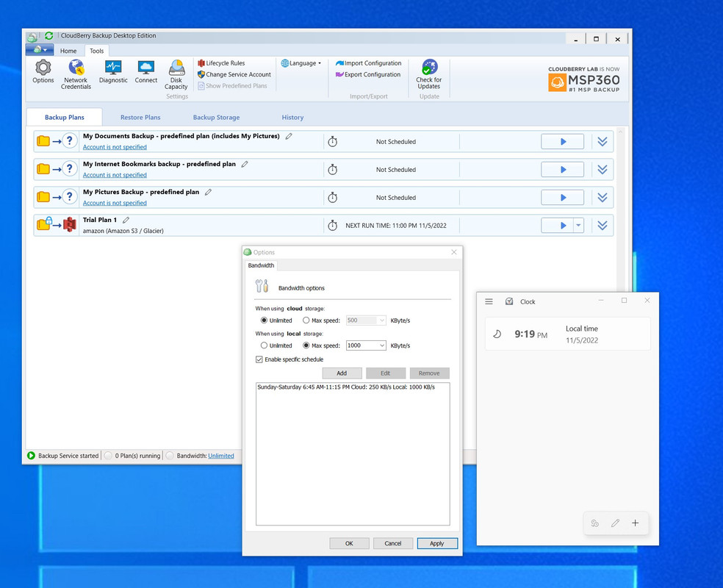
Task: Click Backup Service started status icon
Action: tap(31, 456)
